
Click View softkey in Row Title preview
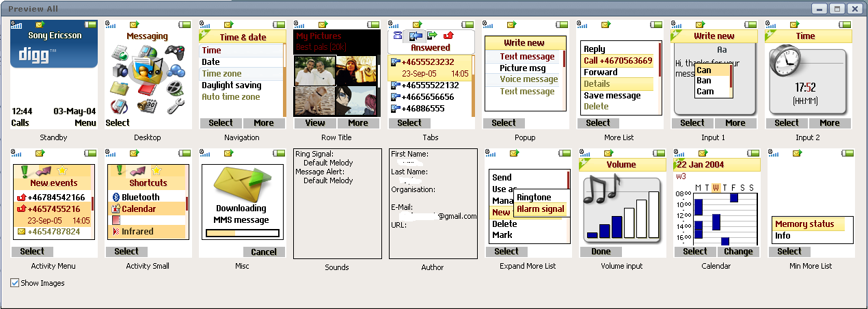click(315, 123)
